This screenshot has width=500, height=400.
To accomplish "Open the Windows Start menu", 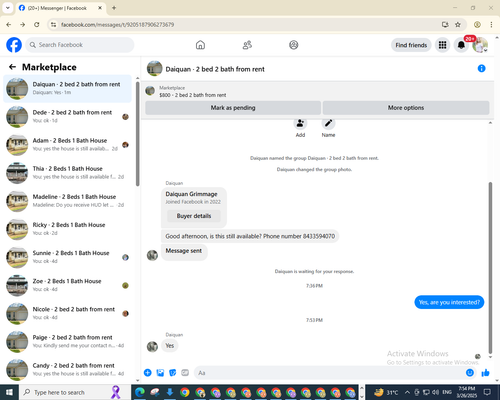I will [9, 392].
